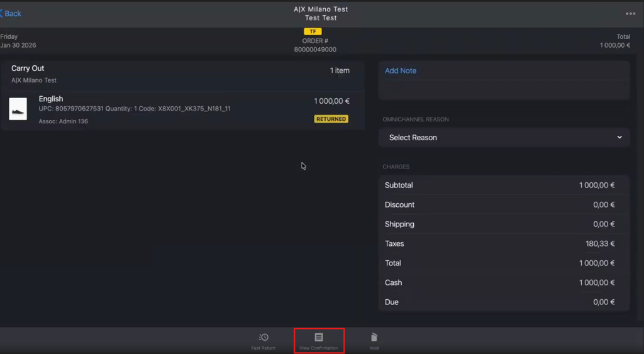Click the Total row in Charges
Image resolution: width=644 pixels, height=354 pixels.
[504, 263]
